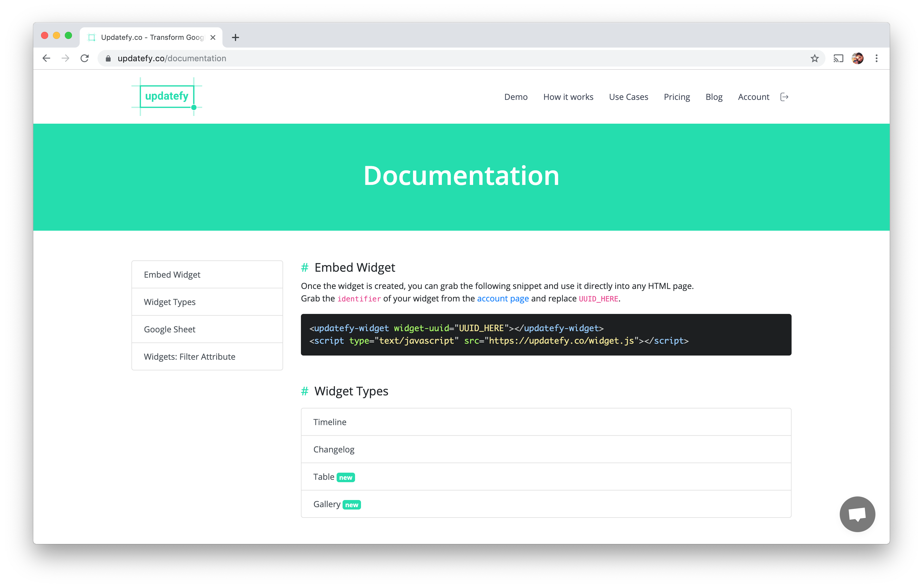923x588 pixels.
Task: Click the hash anchor beside Embed Widget
Action: click(305, 267)
